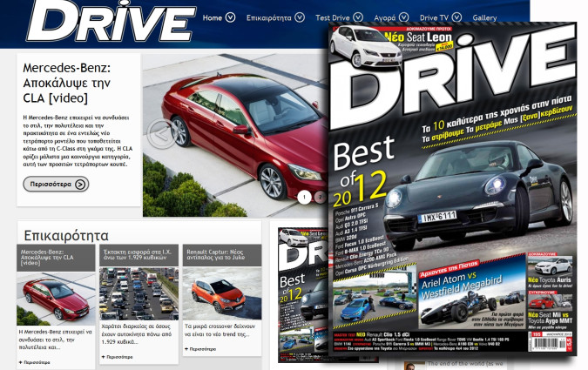Select the second carousel pagination dot
The height and width of the screenshot is (370, 588).
point(319,197)
